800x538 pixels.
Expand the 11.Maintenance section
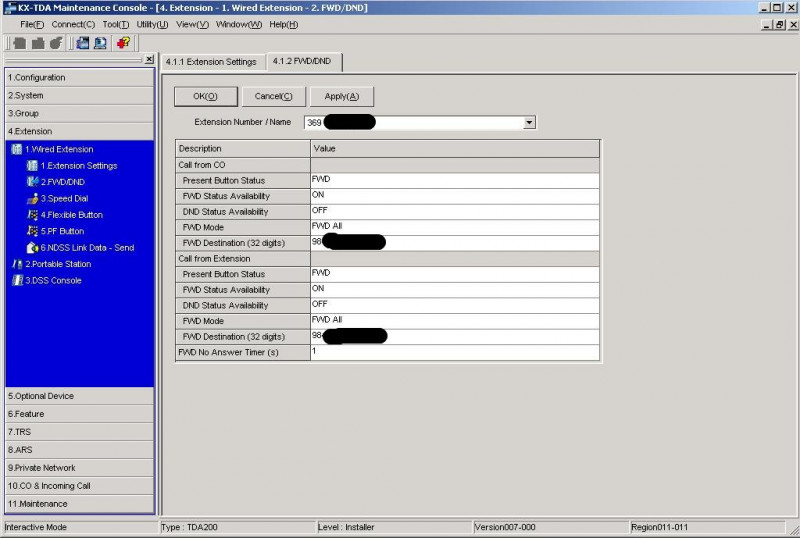[80, 503]
